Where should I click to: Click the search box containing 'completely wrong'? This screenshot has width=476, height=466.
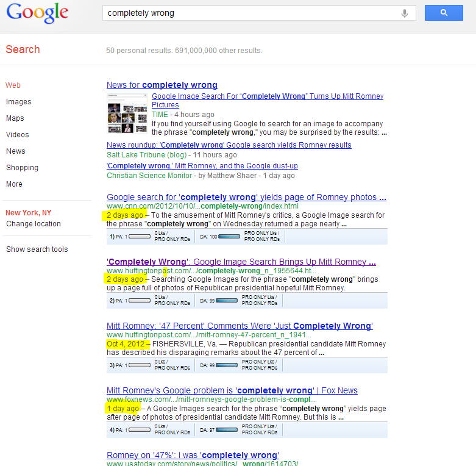coord(259,13)
